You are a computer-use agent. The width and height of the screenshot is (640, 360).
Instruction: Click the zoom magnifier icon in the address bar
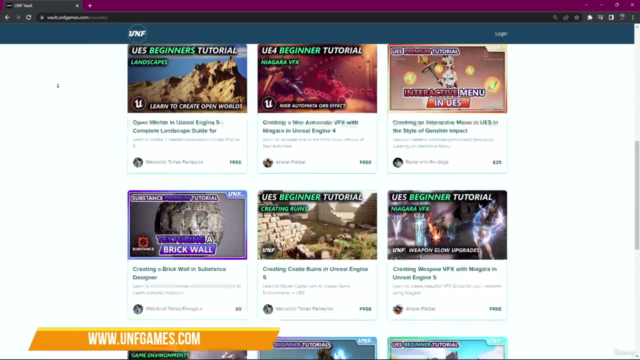pos(555,18)
